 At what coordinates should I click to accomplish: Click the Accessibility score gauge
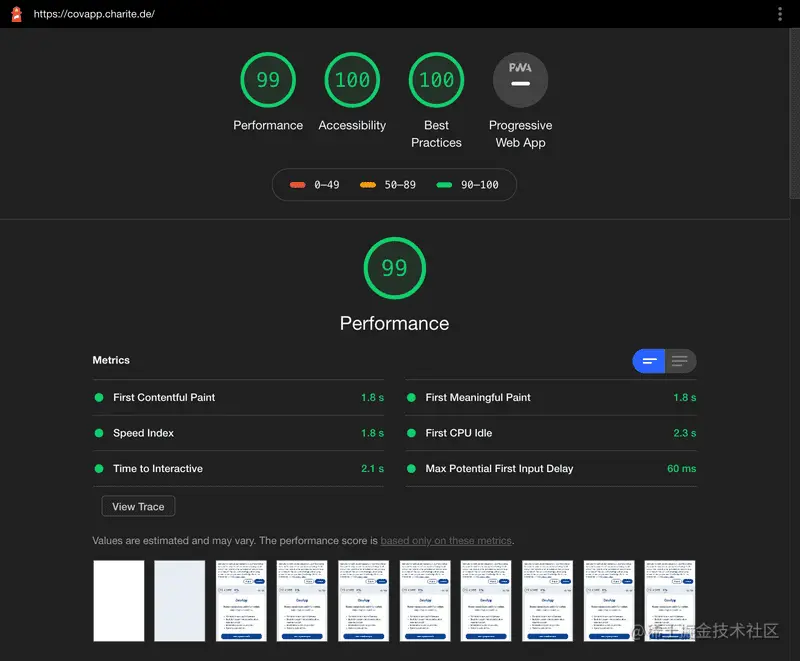(x=352, y=80)
